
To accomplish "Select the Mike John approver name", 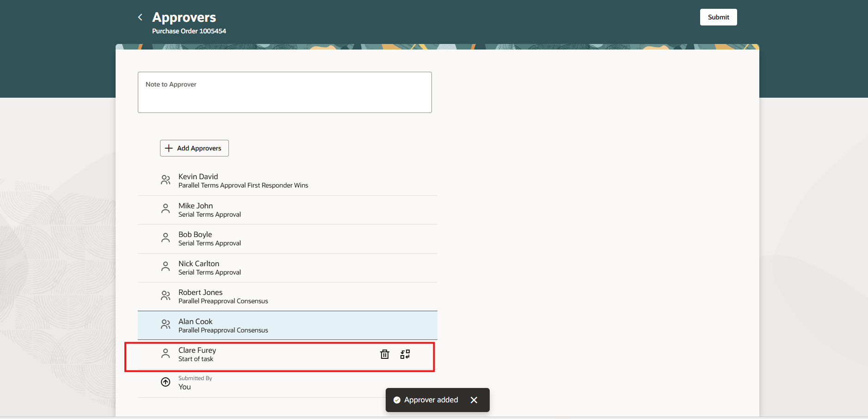I will pyautogui.click(x=196, y=206).
